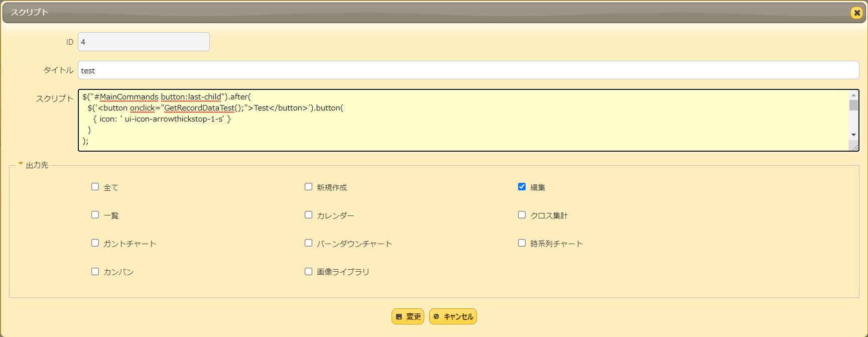Image resolution: width=868 pixels, height=337 pixels.
Task: Collapse the 出力先 section
Action: (x=21, y=164)
